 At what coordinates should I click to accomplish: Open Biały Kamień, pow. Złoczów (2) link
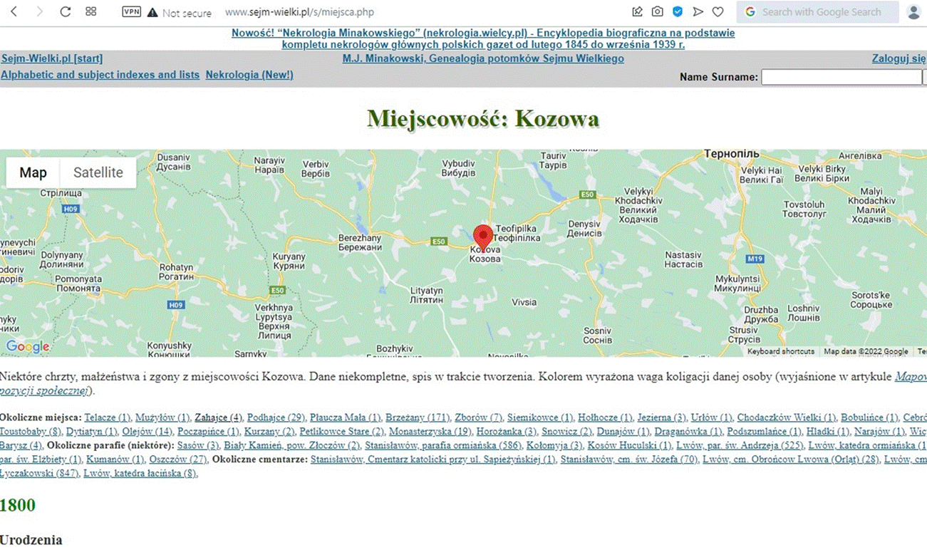[x=292, y=445]
